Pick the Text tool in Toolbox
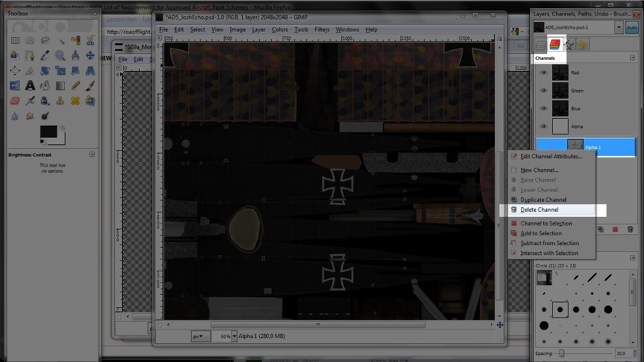This screenshot has width=644, height=362. [30, 85]
